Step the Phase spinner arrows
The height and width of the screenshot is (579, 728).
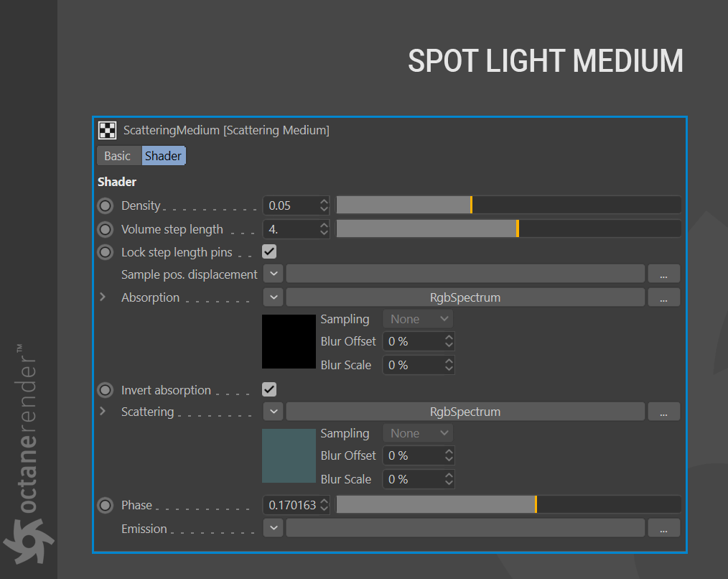coord(324,505)
